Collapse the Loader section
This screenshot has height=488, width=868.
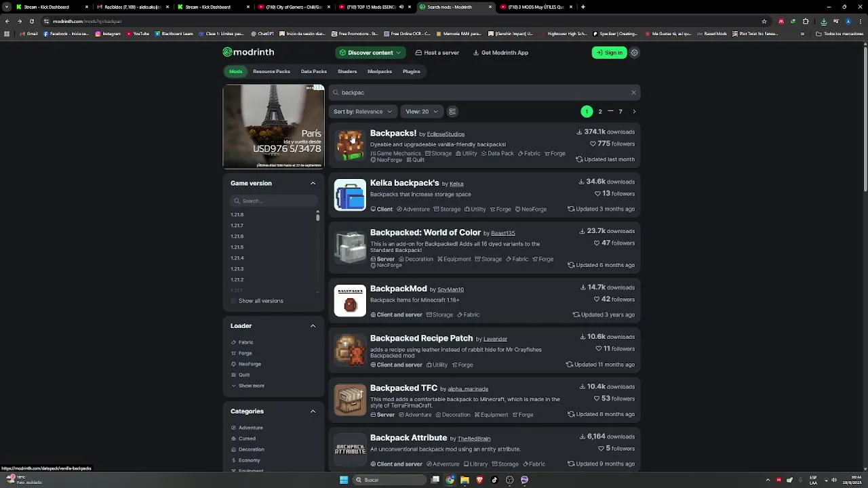[313, 326]
